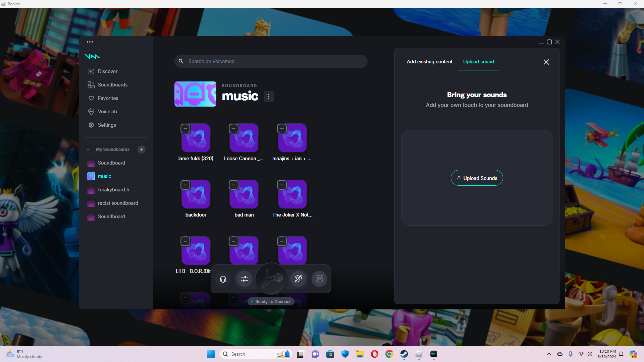Open the taskbar weather widget
Image resolution: width=644 pixels, height=362 pixels.
[x=25, y=354]
